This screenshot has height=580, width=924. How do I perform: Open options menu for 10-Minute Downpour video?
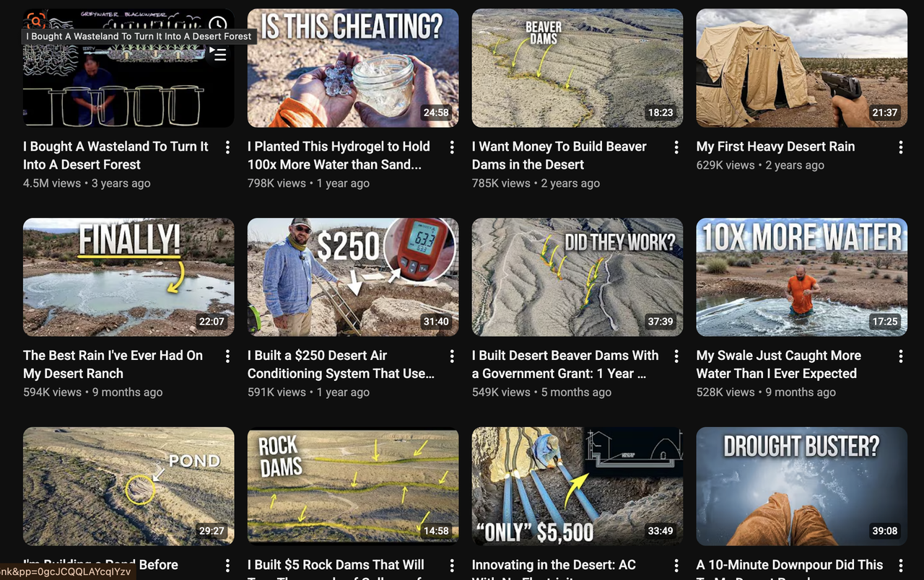901,566
